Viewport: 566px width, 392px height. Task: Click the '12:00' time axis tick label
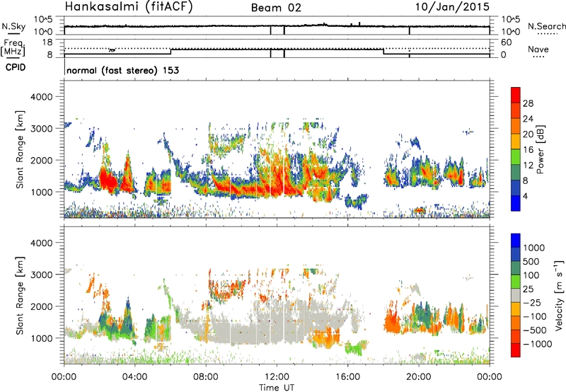pyautogui.click(x=277, y=377)
